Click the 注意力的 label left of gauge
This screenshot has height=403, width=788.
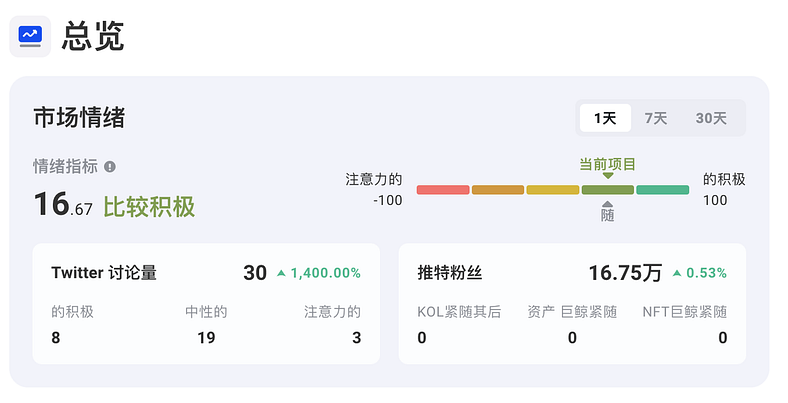374,179
